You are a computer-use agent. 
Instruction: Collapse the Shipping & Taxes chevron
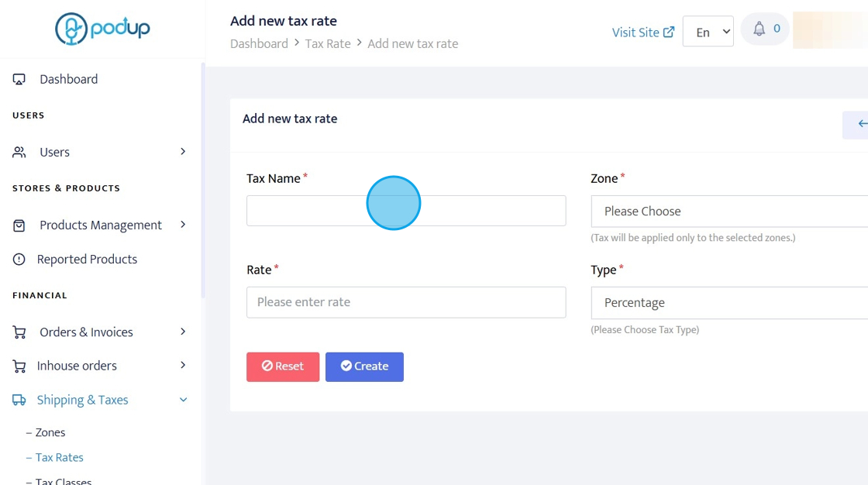183,401
